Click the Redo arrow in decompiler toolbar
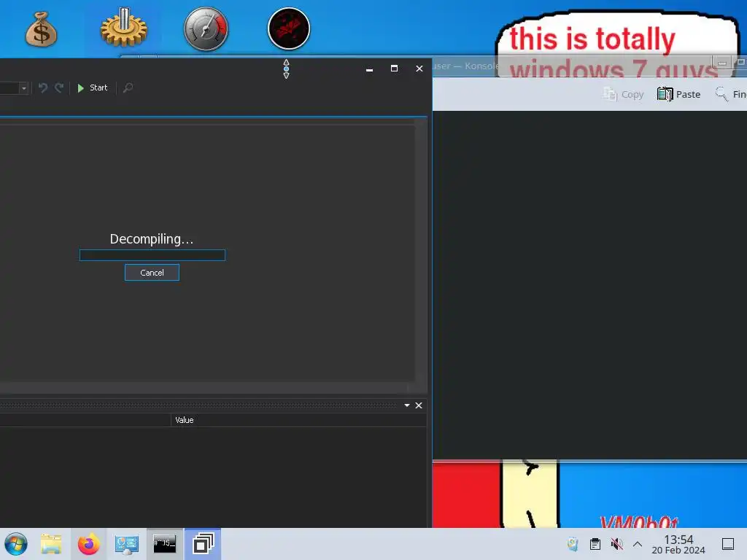This screenshot has width=747, height=560. pos(59,87)
